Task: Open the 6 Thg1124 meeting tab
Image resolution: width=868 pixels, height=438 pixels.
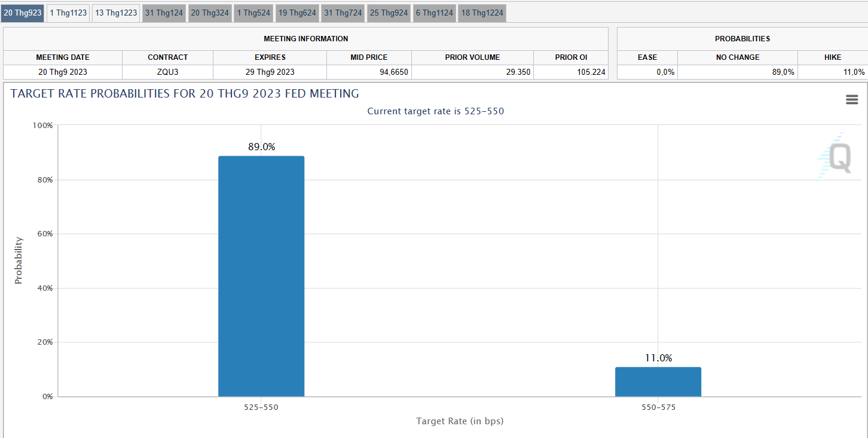Action: 435,13
